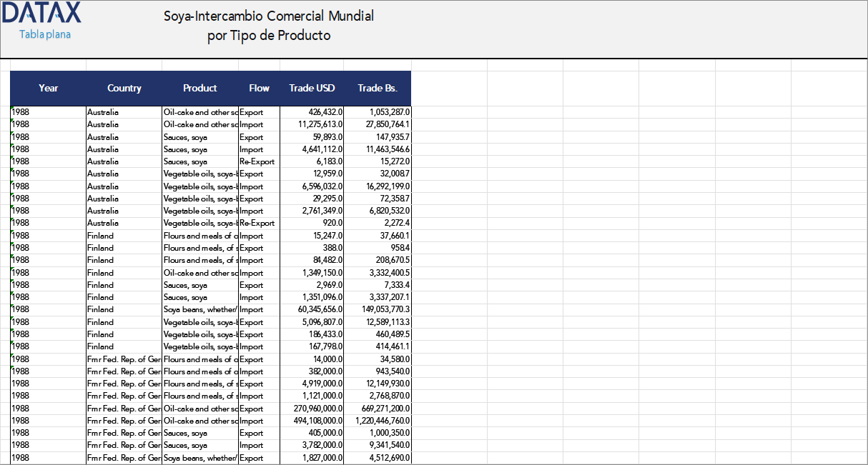Select the Country column header
Image resolution: width=868 pixels, height=465 pixels.
tap(124, 89)
